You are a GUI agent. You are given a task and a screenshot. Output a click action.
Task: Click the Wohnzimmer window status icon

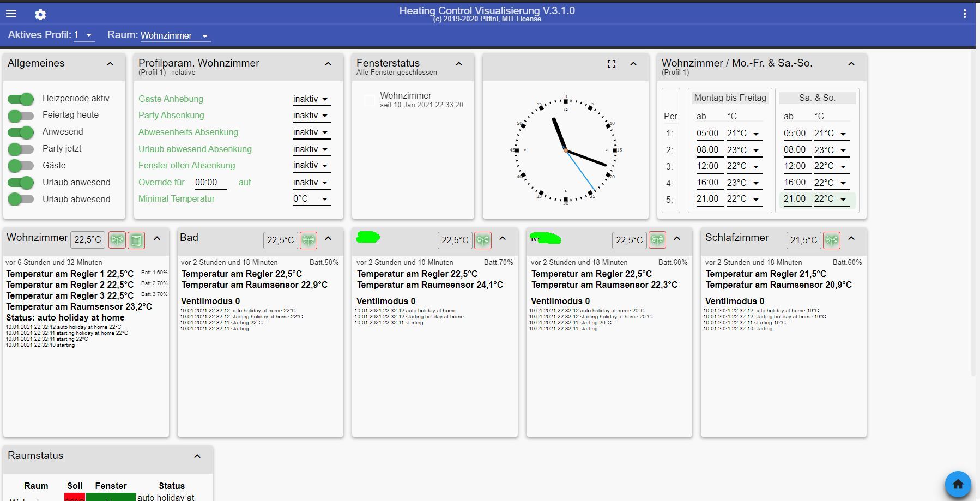(x=136, y=240)
